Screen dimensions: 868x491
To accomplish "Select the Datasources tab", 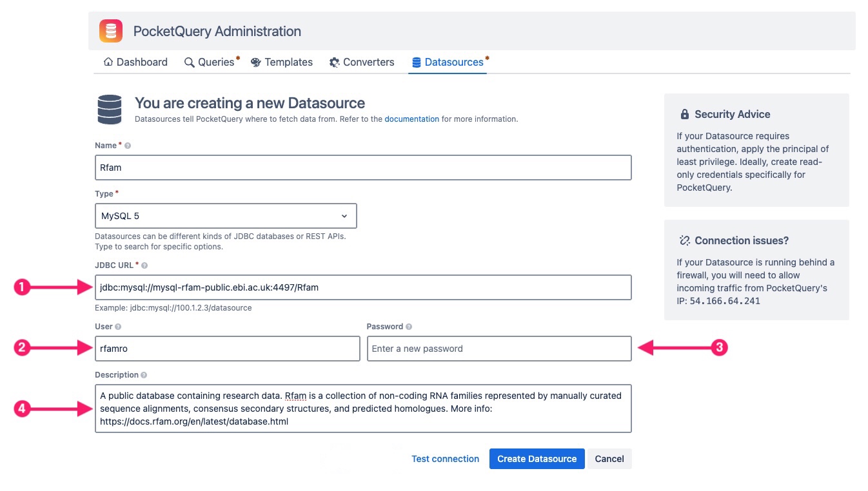I will pos(449,62).
